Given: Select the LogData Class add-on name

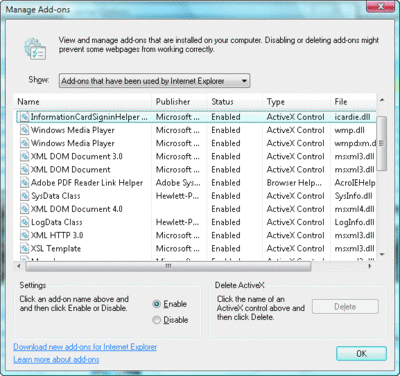Looking at the screenshot, I should [x=56, y=222].
